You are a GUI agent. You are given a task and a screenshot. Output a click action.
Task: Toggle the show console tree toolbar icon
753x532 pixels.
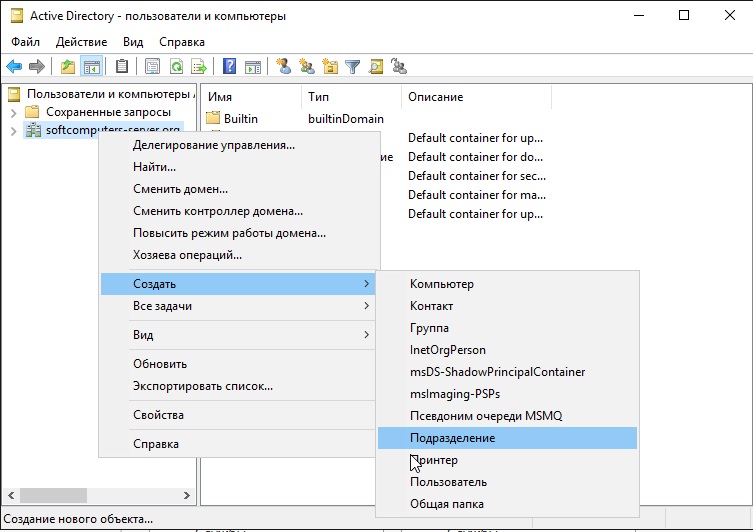[91, 67]
